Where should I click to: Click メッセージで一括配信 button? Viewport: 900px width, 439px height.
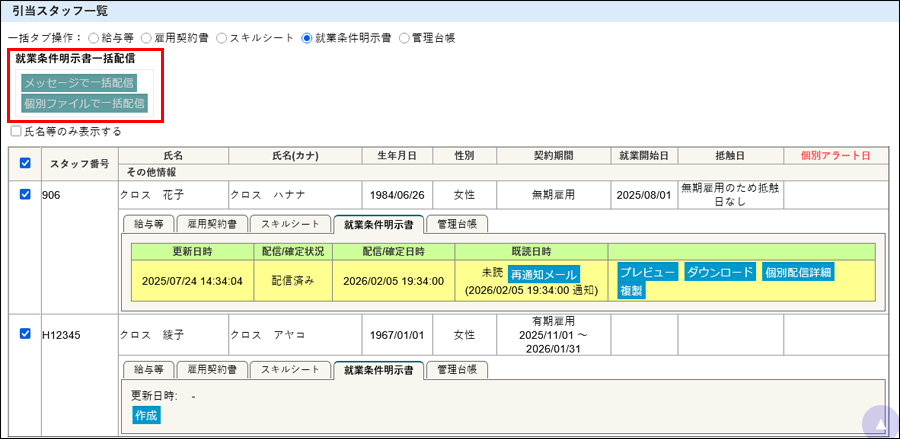[x=79, y=83]
